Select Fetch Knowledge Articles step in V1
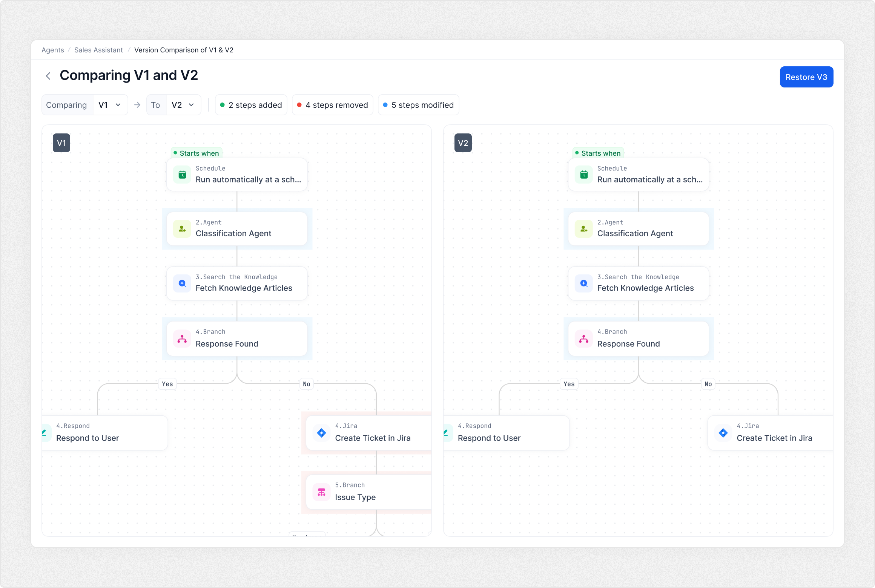This screenshot has height=588, width=875. (x=237, y=283)
